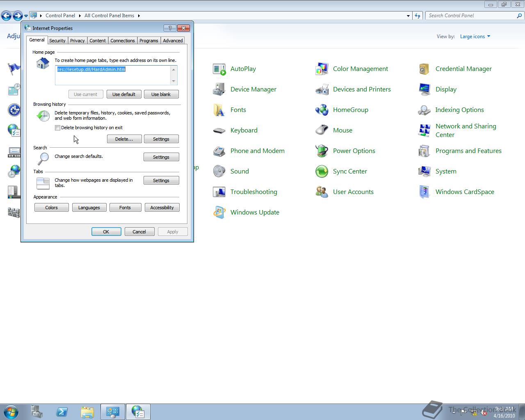The image size is (525, 420).
Task: Open Phone and Modem icon
Action: (x=219, y=151)
